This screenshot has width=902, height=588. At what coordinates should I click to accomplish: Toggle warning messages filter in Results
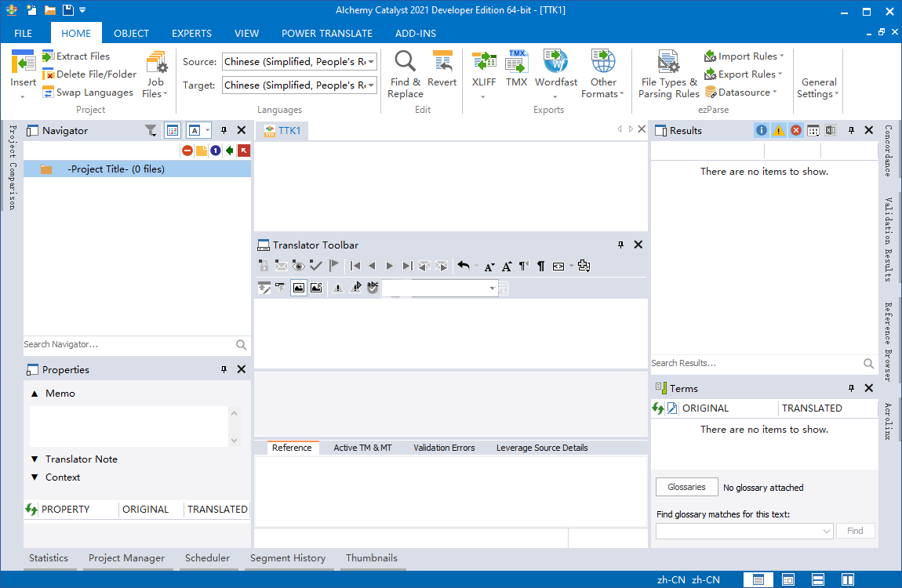point(778,130)
